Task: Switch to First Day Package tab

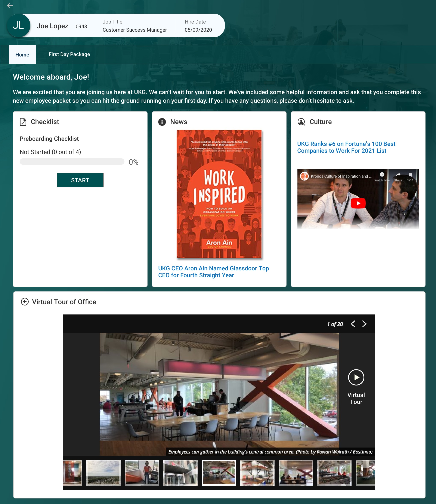Action: 69,54
